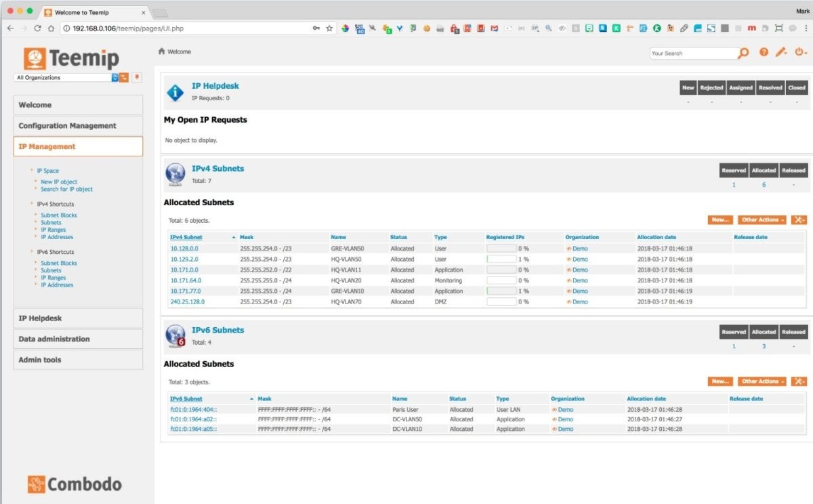Open IPv6 subnet fc01:0:1964:404::
This screenshot has width=813, height=504.
click(194, 410)
